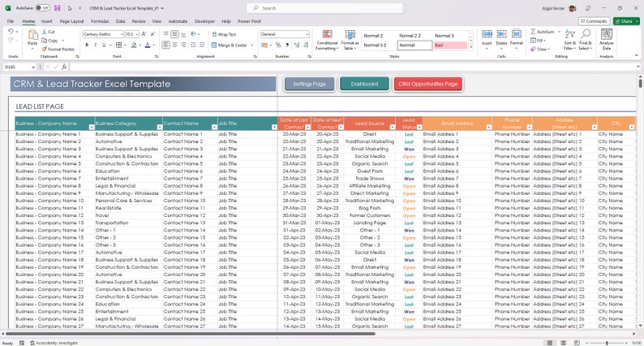Viewport: 644px width, 346px height.
Task: Collapse the ribbon with chevron
Action: click(636, 55)
